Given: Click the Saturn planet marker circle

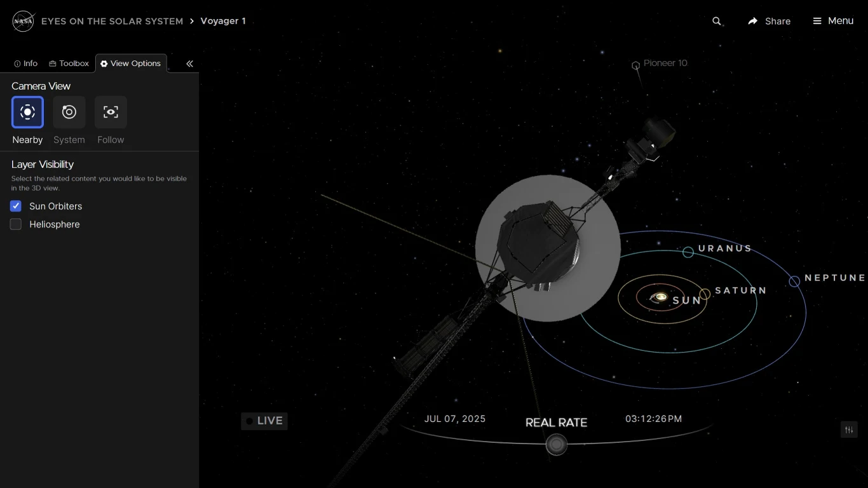Looking at the screenshot, I should click(705, 294).
